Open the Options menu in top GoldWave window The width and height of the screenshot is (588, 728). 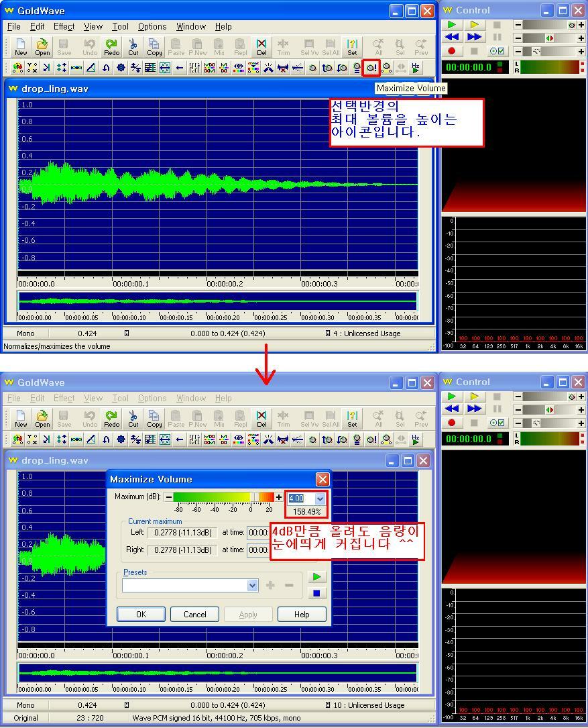click(152, 26)
